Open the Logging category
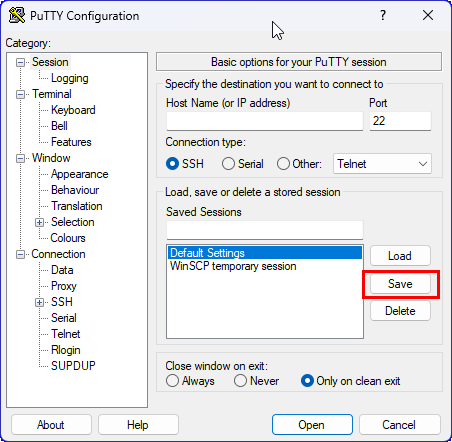This screenshot has width=452, height=442. (x=70, y=78)
